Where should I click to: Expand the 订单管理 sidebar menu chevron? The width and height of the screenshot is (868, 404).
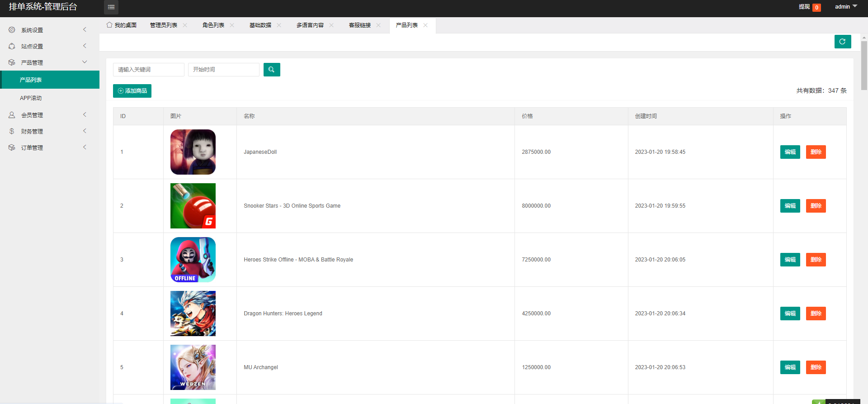click(85, 147)
